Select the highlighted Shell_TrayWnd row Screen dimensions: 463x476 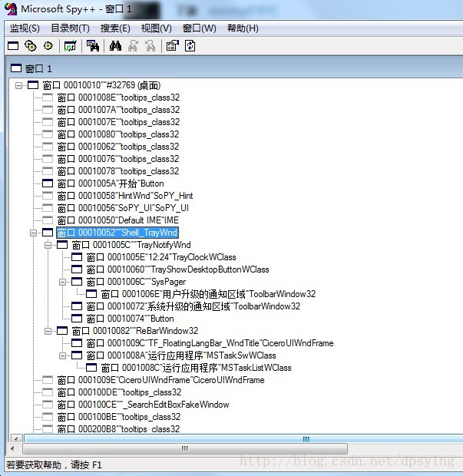pyautogui.click(x=117, y=233)
